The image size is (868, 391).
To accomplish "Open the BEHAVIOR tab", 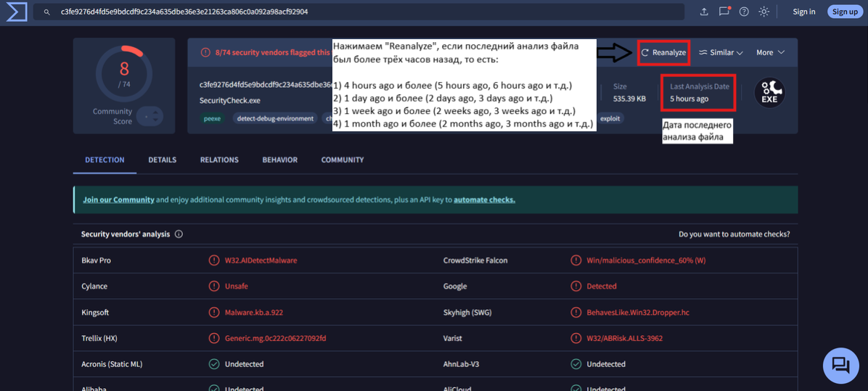I will point(280,160).
